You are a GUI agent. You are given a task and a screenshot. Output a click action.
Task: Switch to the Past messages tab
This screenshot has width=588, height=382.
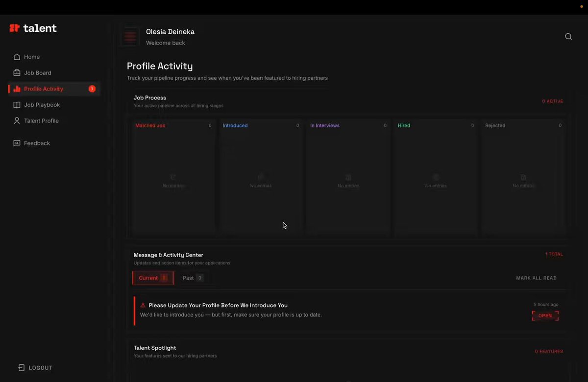[x=193, y=278]
